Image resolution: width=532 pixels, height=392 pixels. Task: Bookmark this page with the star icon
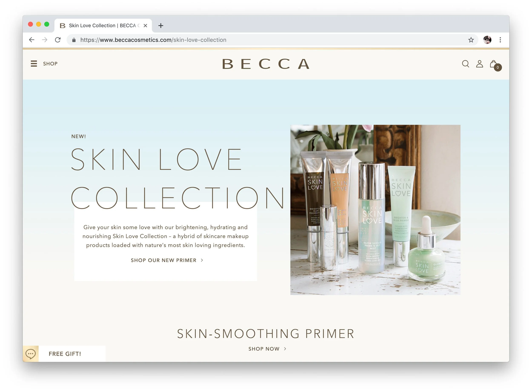click(471, 40)
